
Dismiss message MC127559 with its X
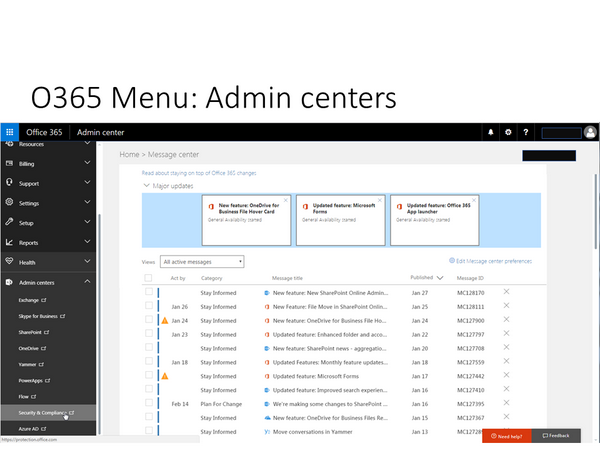(x=506, y=361)
